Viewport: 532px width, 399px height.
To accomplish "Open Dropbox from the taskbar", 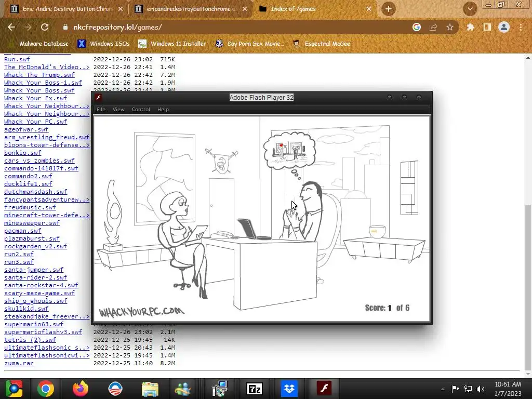I will tap(289, 389).
